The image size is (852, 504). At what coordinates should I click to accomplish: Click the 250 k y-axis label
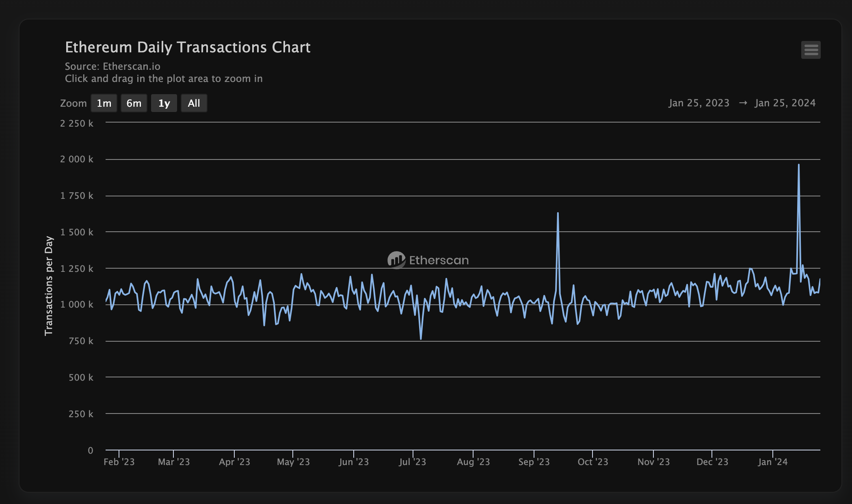81,414
